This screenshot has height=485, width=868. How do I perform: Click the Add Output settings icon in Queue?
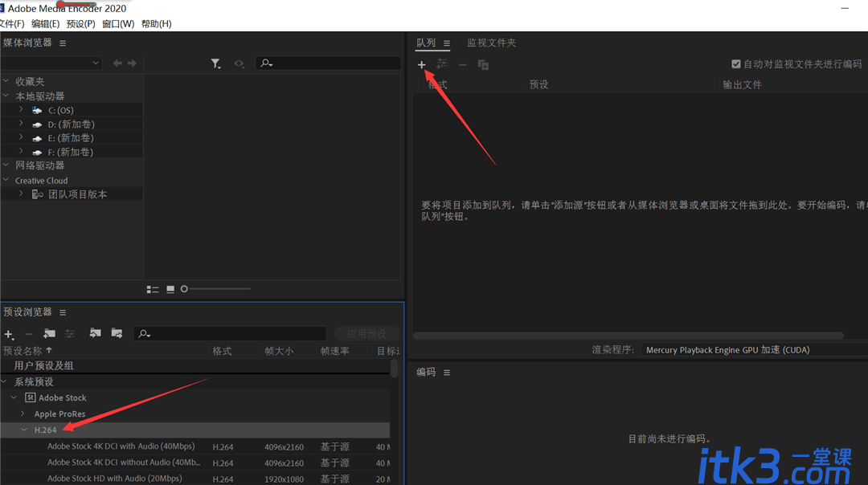(442, 65)
